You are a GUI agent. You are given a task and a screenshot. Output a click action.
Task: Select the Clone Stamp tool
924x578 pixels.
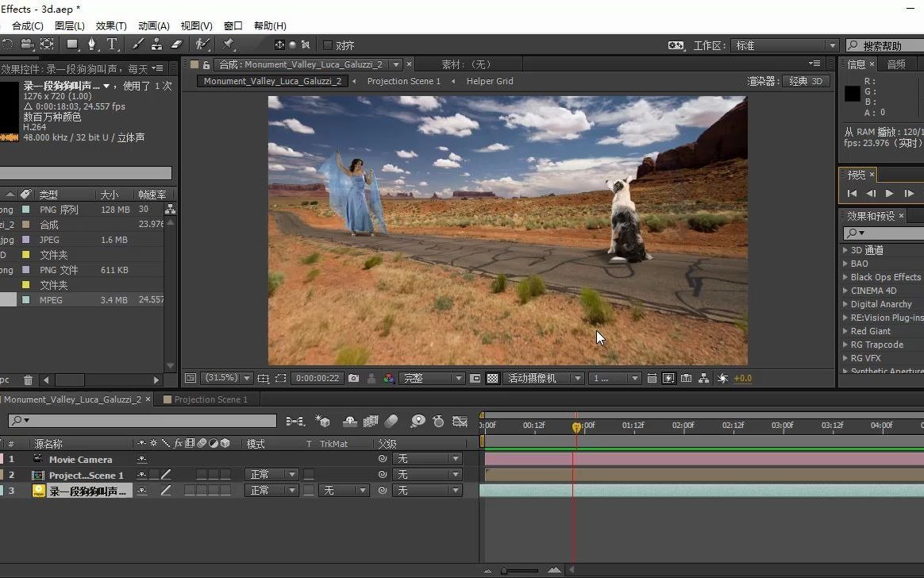pyautogui.click(x=157, y=44)
